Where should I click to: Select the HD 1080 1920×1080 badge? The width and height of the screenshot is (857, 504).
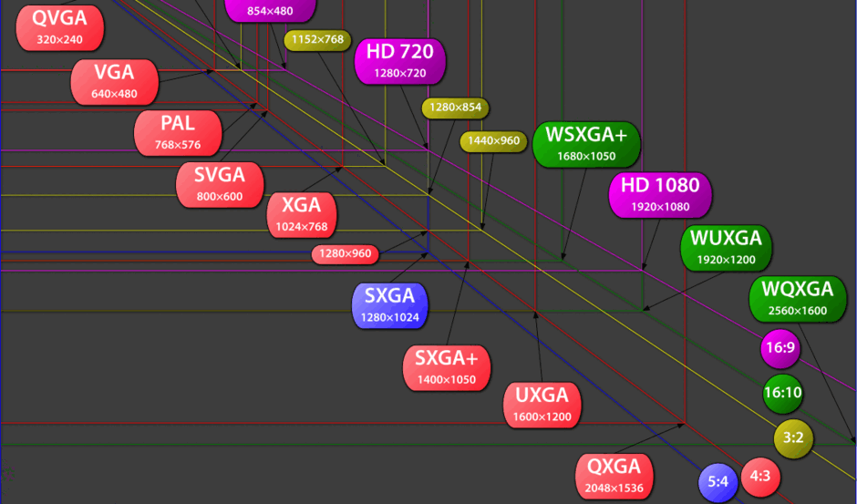tap(660, 195)
